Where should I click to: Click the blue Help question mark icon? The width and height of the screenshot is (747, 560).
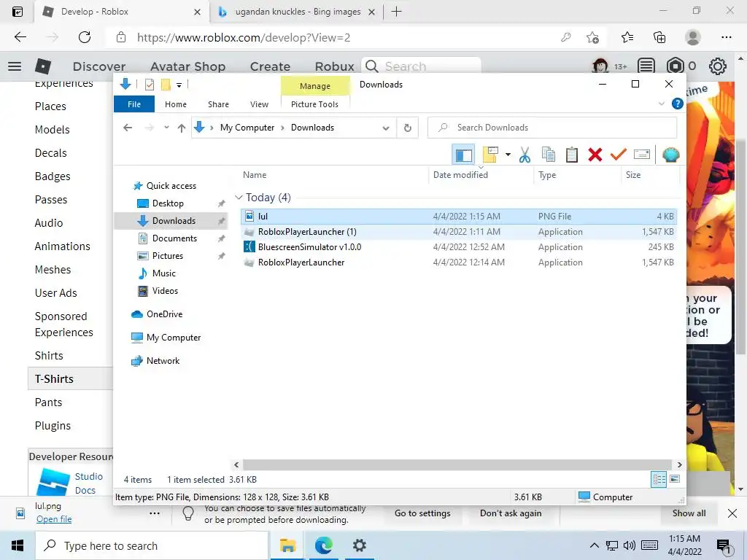coord(677,104)
